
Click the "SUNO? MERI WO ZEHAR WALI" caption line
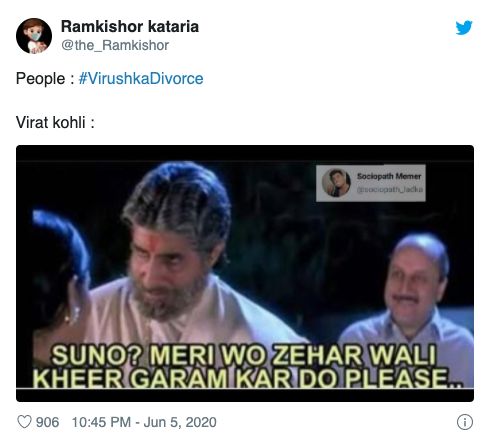pyautogui.click(x=244, y=355)
